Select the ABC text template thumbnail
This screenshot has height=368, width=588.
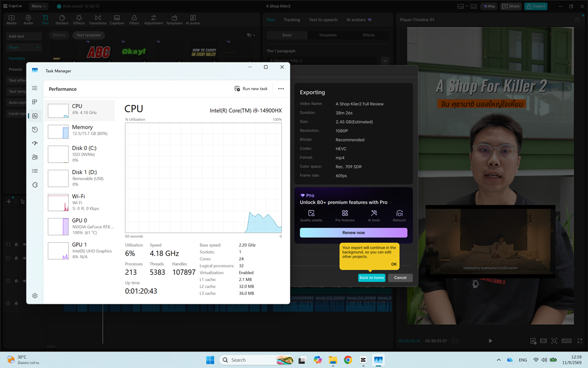click(x=99, y=52)
